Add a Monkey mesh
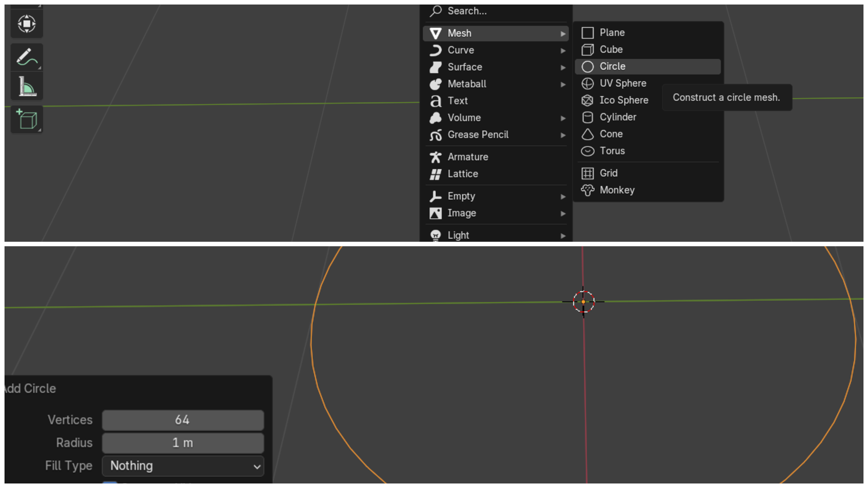This screenshot has height=488, width=868. [x=648, y=190]
